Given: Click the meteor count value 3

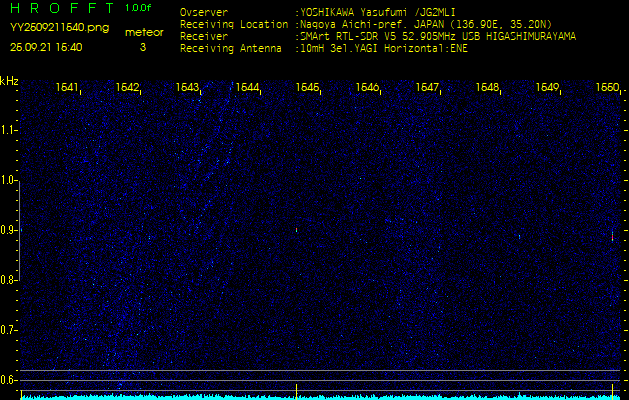Looking at the screenshot, I should tap(142, 47).
